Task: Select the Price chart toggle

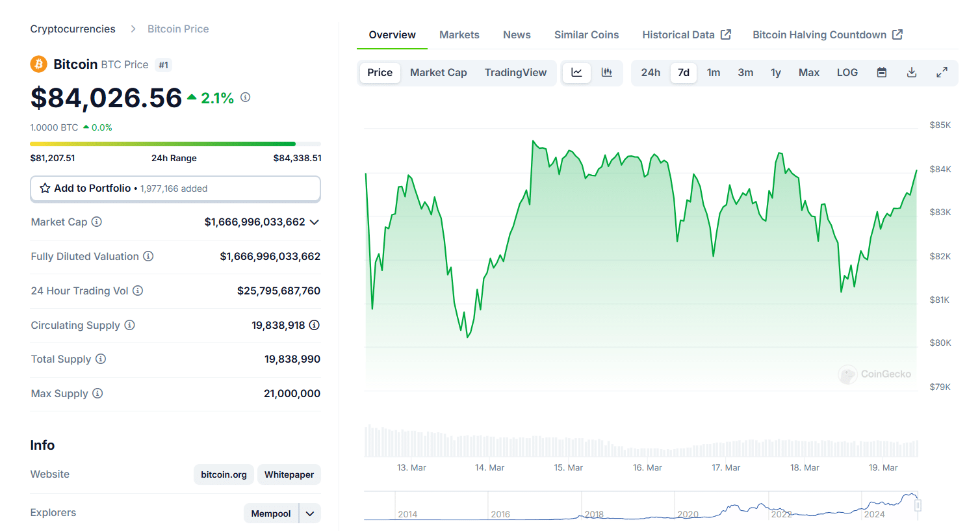Action: pos(380,73)
